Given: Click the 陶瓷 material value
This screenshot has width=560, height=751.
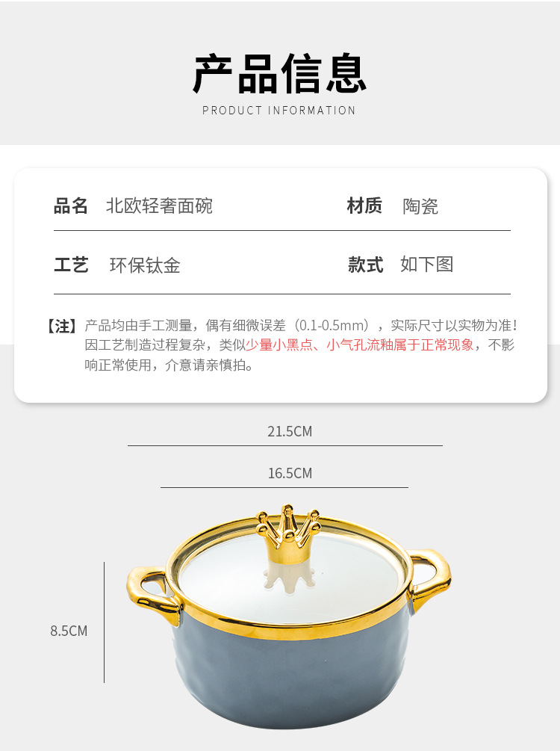Looking at the screenshot, I should click(420, 206).
